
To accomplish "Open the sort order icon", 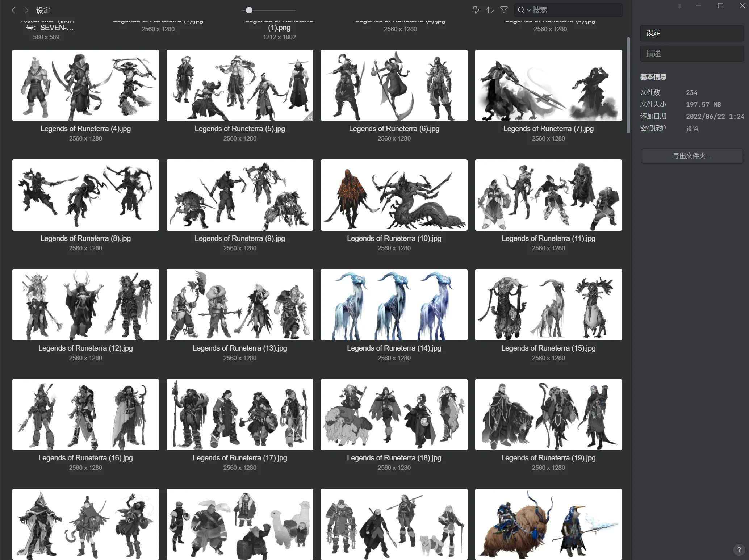I will pos(490,10).
